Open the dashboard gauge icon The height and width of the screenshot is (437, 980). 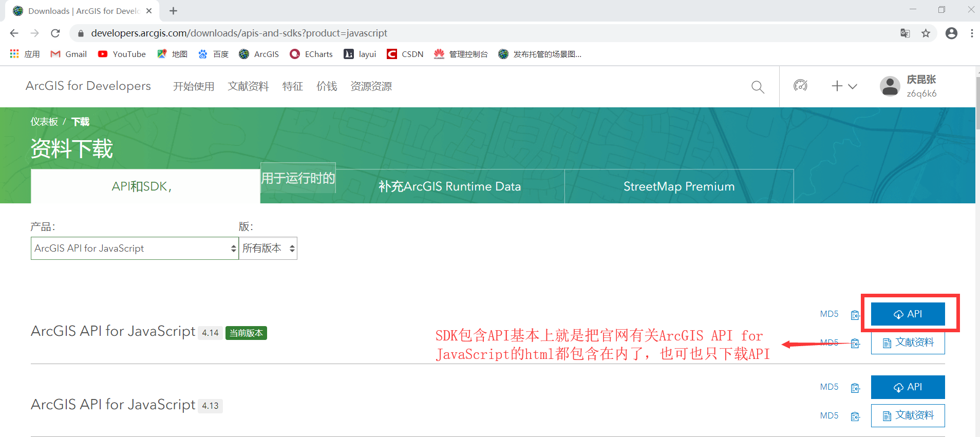coord(800,86)
